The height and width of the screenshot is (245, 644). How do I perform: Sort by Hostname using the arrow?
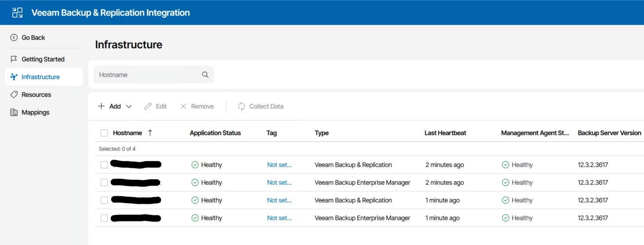150,133
